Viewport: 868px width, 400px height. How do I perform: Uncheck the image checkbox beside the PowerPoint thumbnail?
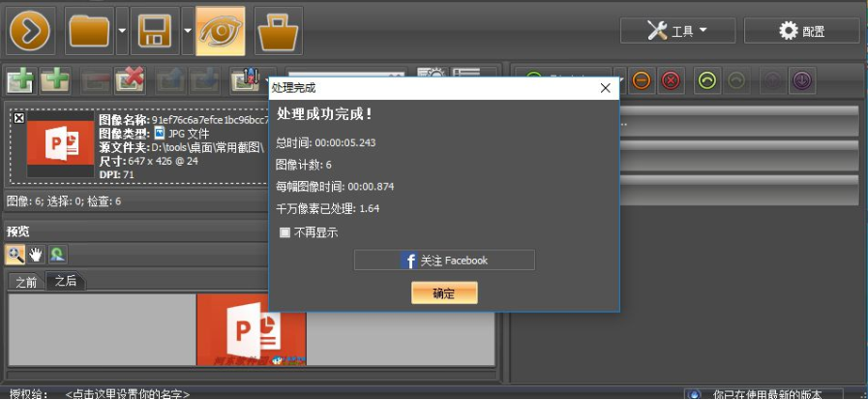click(x=18, y=117)
